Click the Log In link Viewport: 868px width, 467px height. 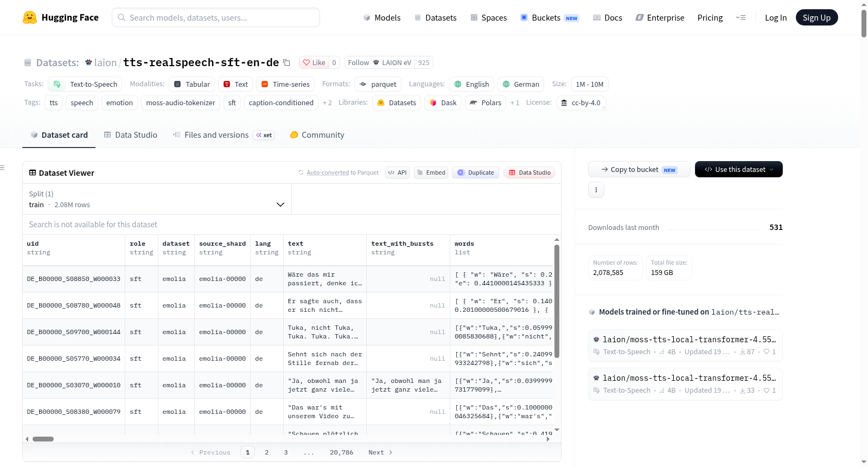[776, 17]
